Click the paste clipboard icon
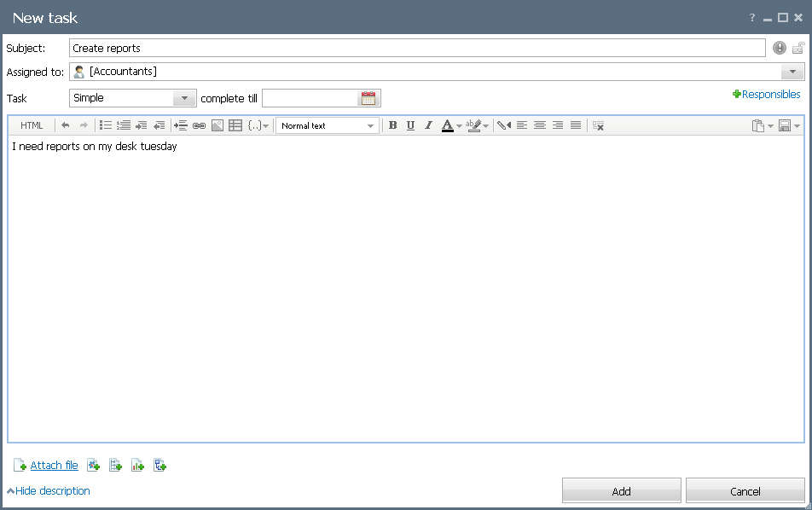812x510 pixels. (x=758, y=125)
